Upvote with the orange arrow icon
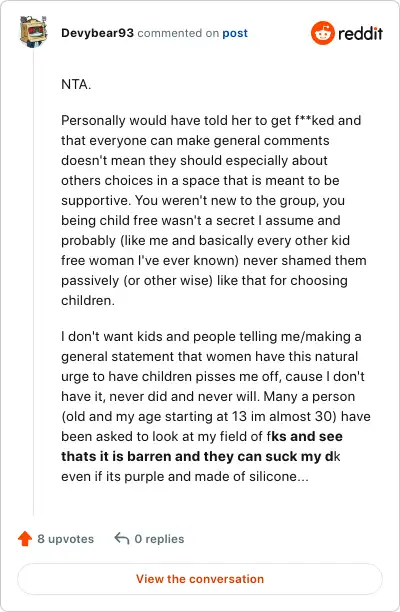The width and height of the screenshot is (400, 612). click(25, 539)
